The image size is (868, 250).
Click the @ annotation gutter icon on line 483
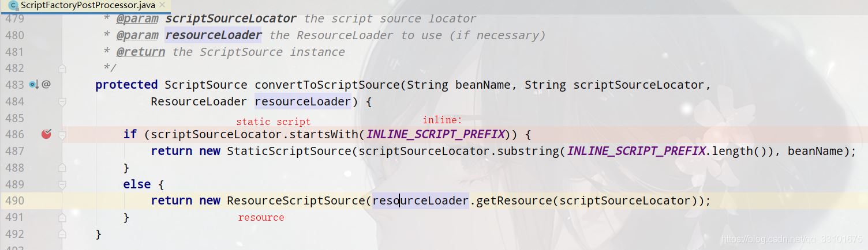[46, 85]
